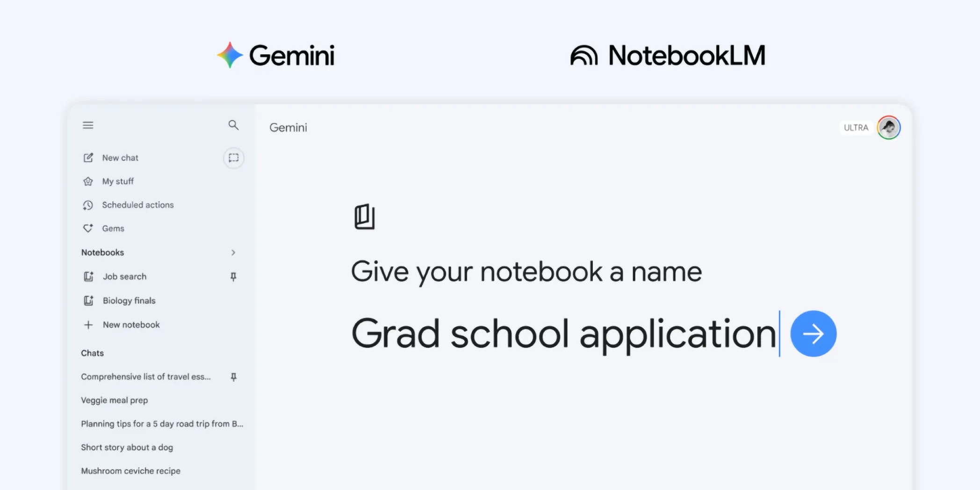Open the Ultra plan badge
The image size is (980, 490).
856,127
